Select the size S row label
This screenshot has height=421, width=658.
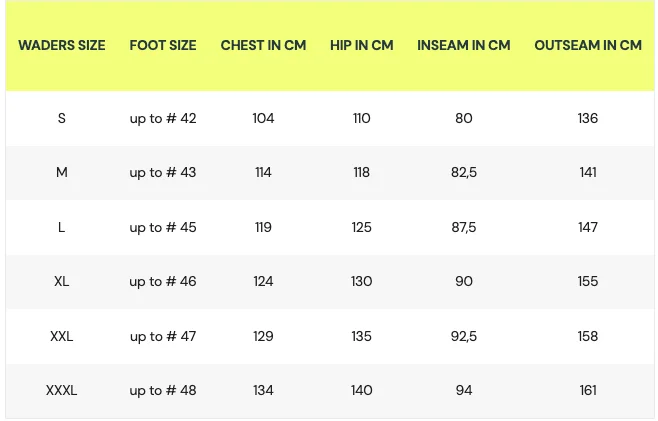62,119
